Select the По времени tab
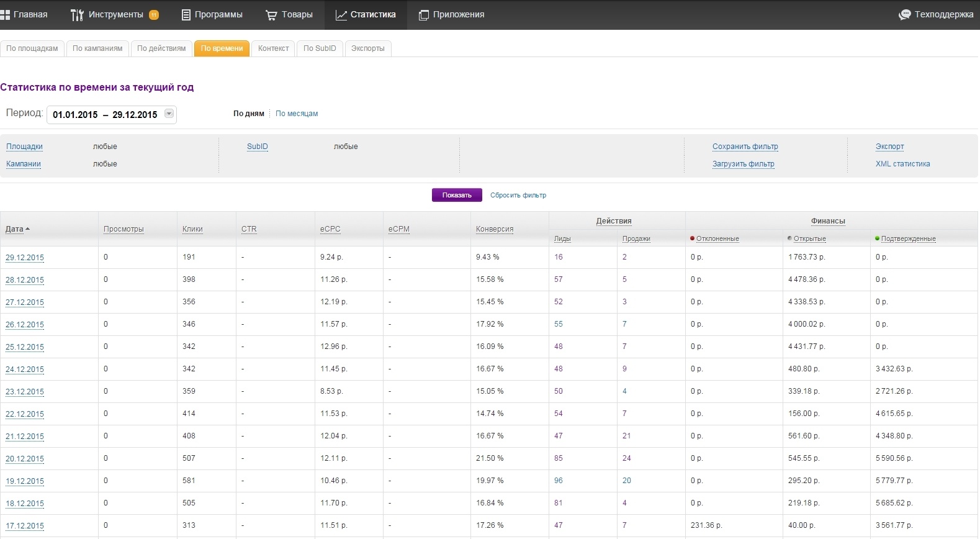Image resolution: width=980 pixels, height=539 pixels. [222, 48]
